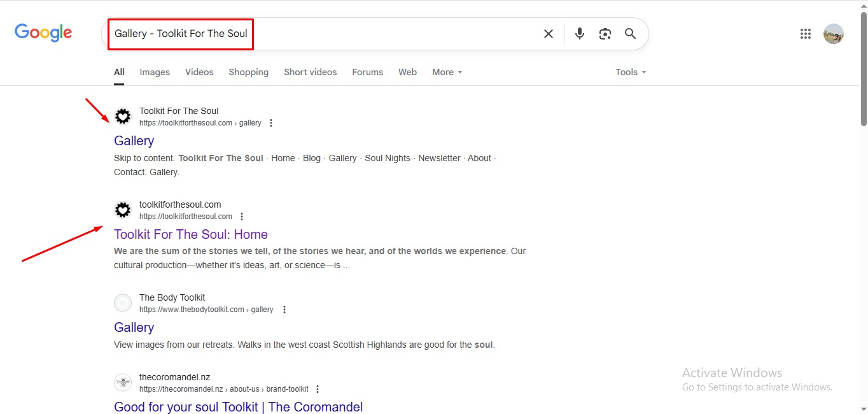868x414 pixels.
Task: Open the Google account profile picture
Action: click(x=833, y=34)
